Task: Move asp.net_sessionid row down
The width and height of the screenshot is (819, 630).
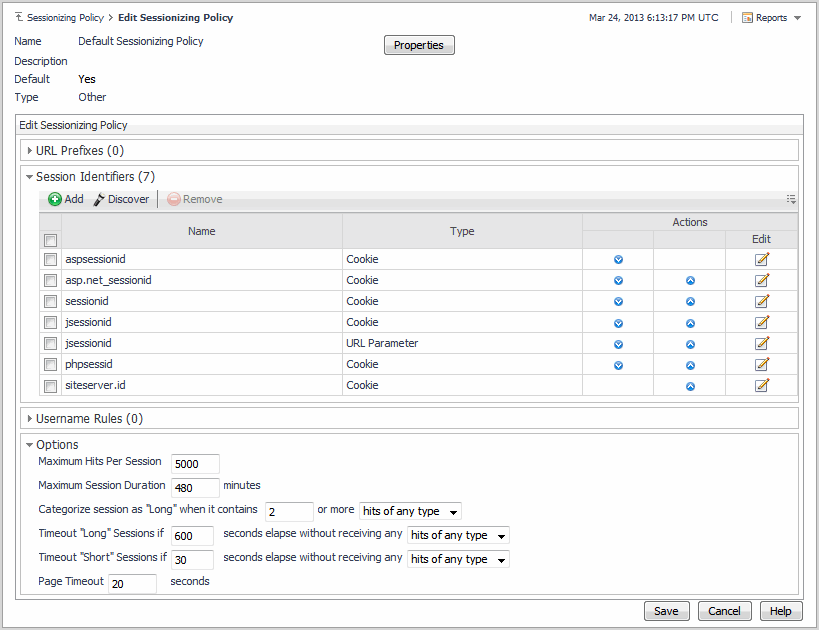Action: 618,281
